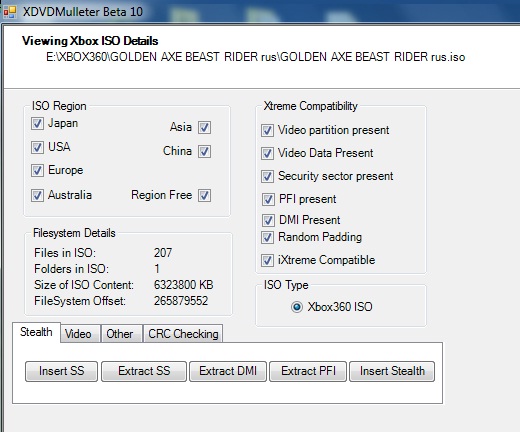Screen dimensions: 520x432
Task: Click the Extract PFI button
Action: point(308,371)
